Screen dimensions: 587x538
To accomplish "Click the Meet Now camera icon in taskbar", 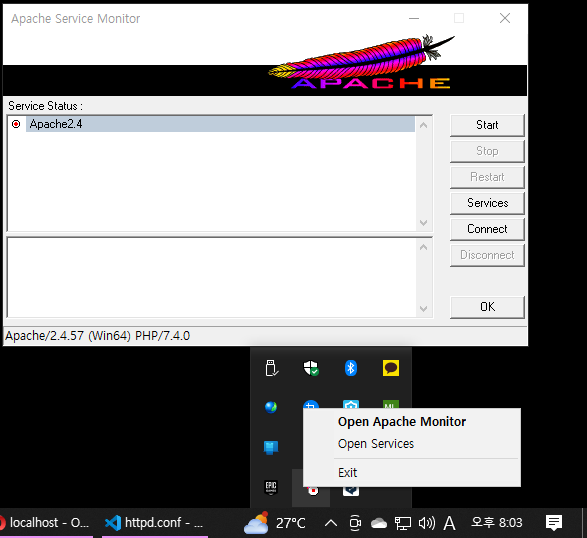I will point(355,523).
